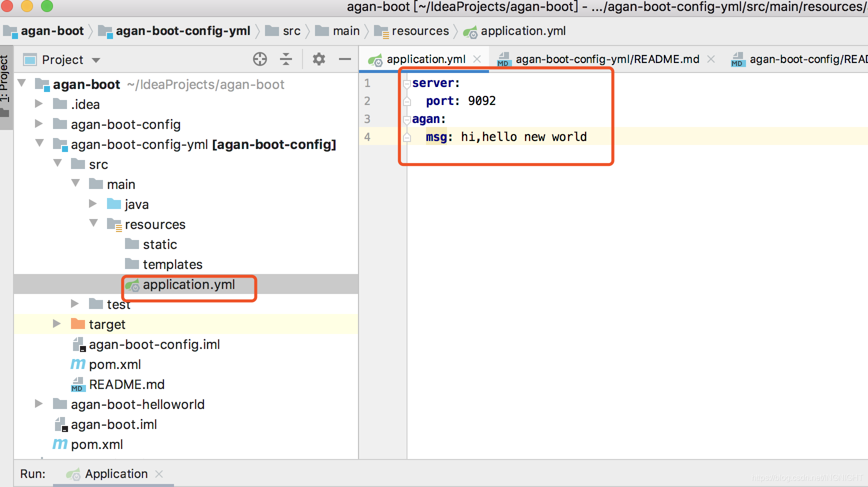Click the yellow macOS minimize button
Image resolution: width=868 pixels, height=487 pixels.
coord(27,5)
